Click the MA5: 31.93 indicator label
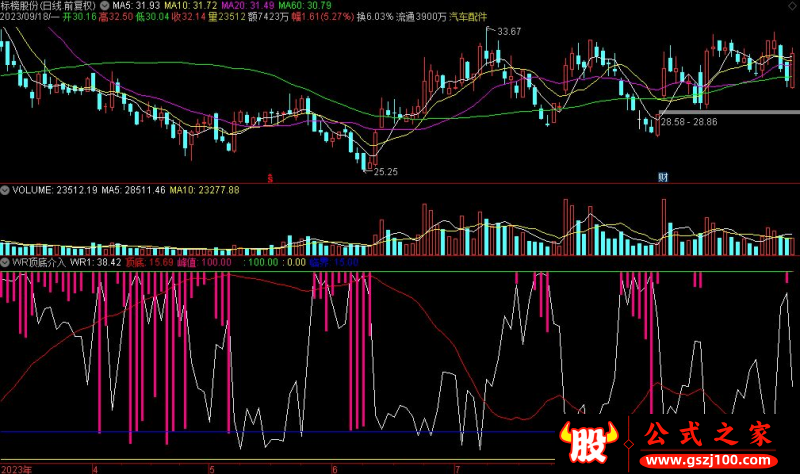This screenshot has height=474, width=800. (136, 6)
